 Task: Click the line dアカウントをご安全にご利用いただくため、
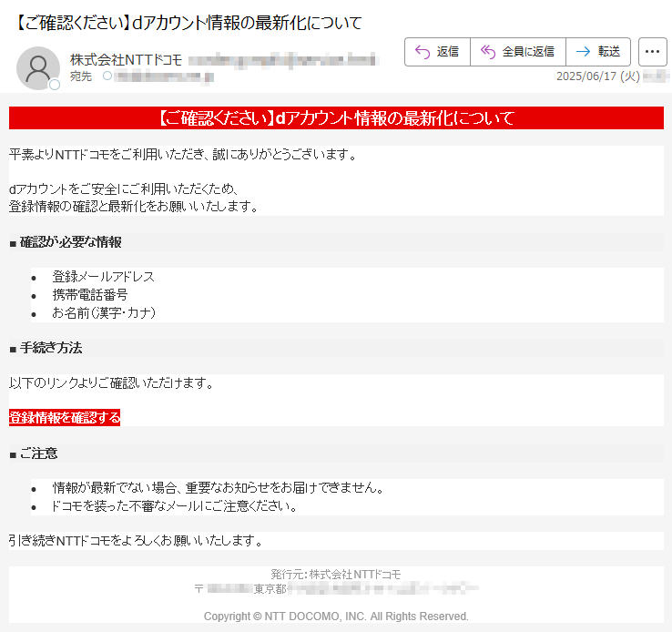pos(124,189)
